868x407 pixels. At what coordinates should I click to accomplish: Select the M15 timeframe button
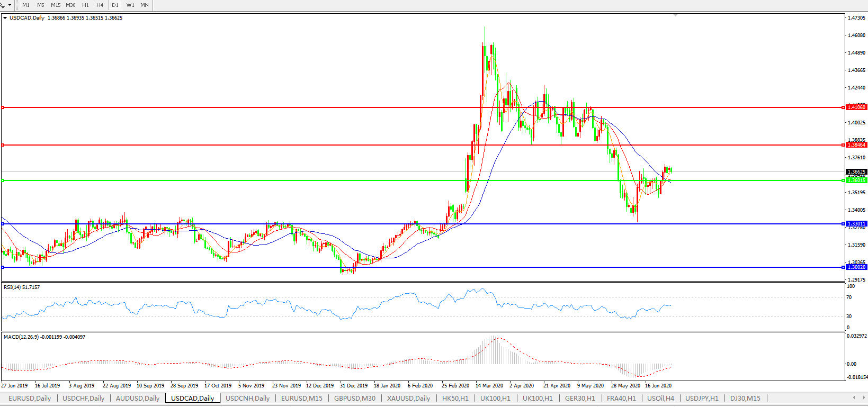pos(56,5)
